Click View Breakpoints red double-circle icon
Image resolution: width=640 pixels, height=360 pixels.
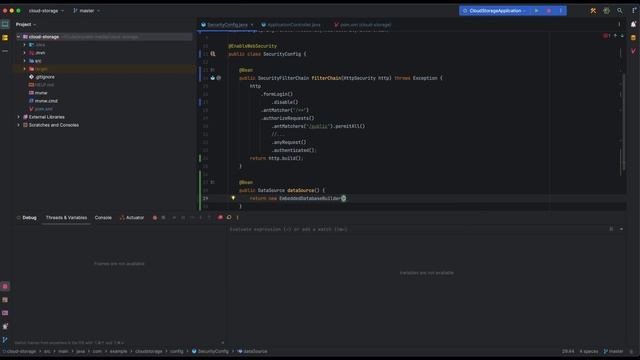[220, 218]
